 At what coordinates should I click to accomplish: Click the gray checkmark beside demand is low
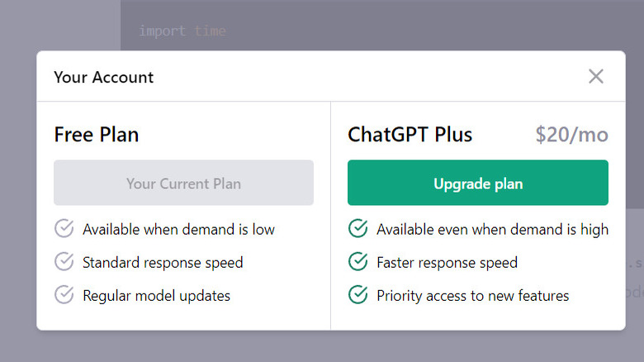(x=64, y=229)
